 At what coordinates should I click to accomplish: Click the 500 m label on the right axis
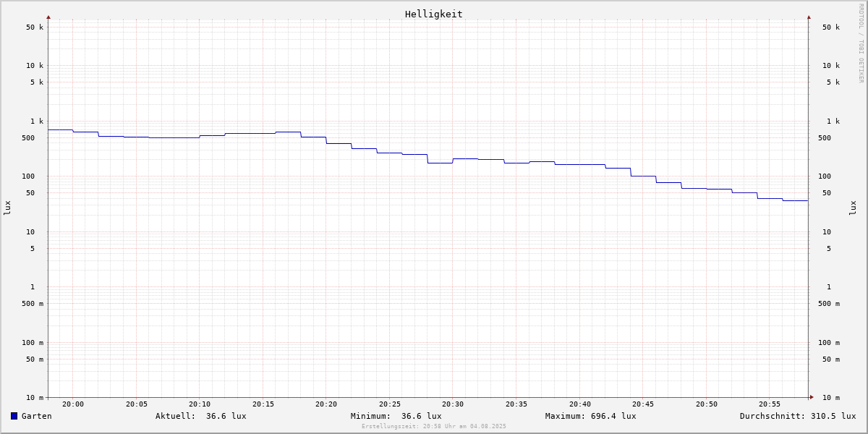coord(829,304)
